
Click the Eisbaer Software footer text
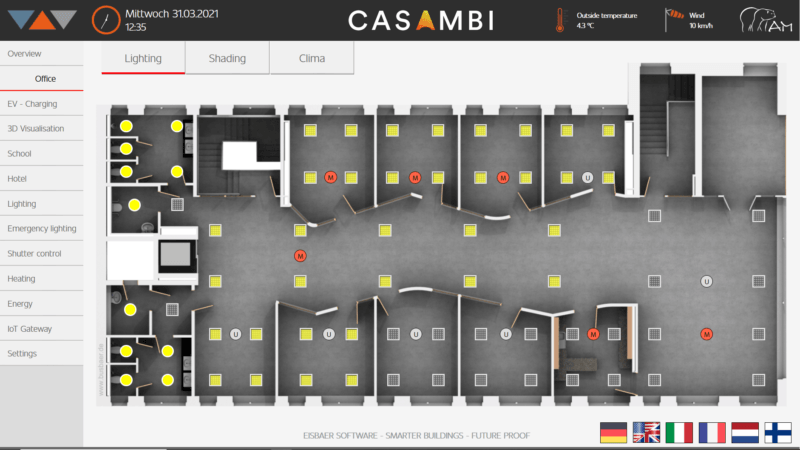pyautogui.click(x=416, y=435)
